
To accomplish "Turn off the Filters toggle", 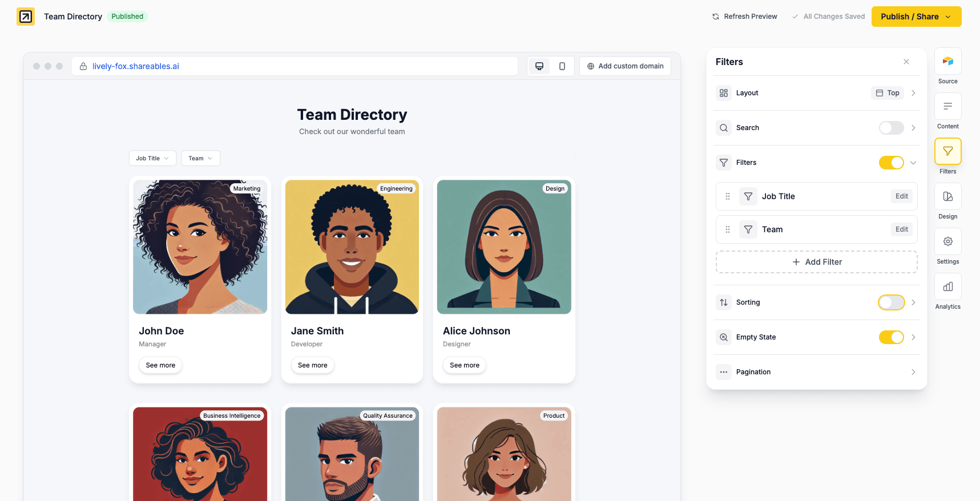I will (x=891, y=163).
